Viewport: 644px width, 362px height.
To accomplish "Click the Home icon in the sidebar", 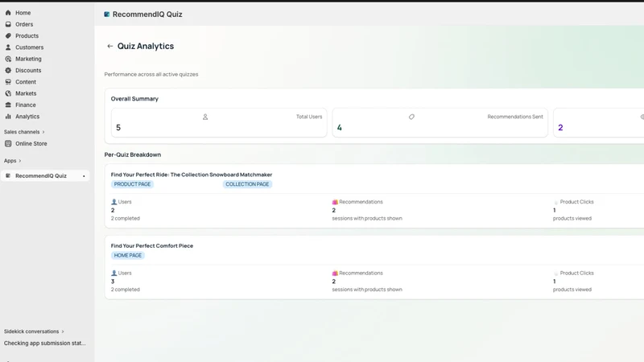I will coord(8,13).
